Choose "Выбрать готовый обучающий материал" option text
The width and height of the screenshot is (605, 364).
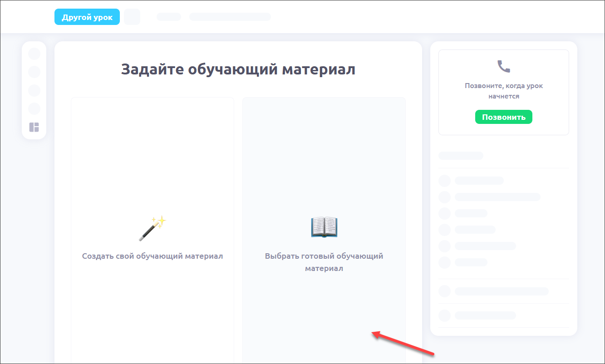[324, 262]
